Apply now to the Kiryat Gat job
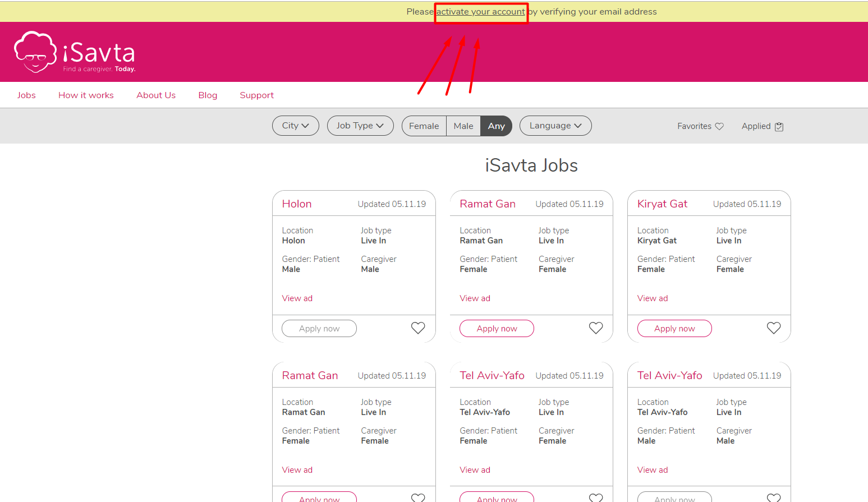The image size is (868, 502). (674, 329)
